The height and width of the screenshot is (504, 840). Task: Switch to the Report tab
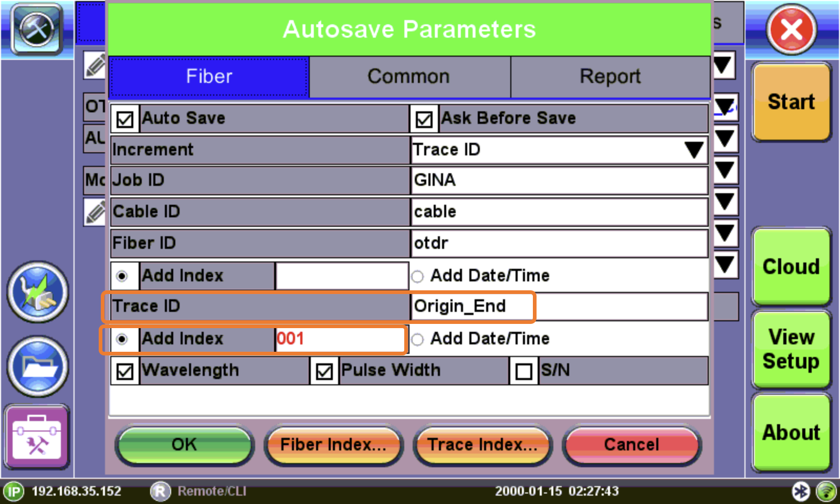click(x=610, y=77)
